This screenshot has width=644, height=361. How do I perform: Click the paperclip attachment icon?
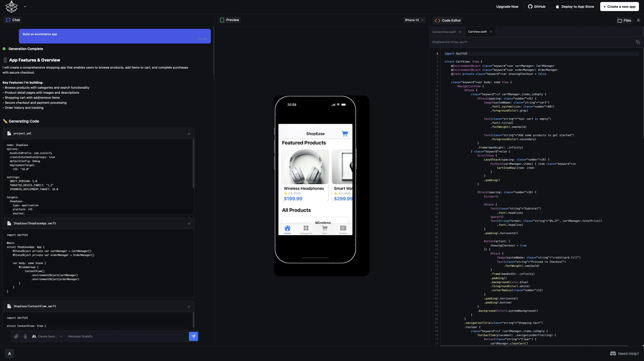16,336
